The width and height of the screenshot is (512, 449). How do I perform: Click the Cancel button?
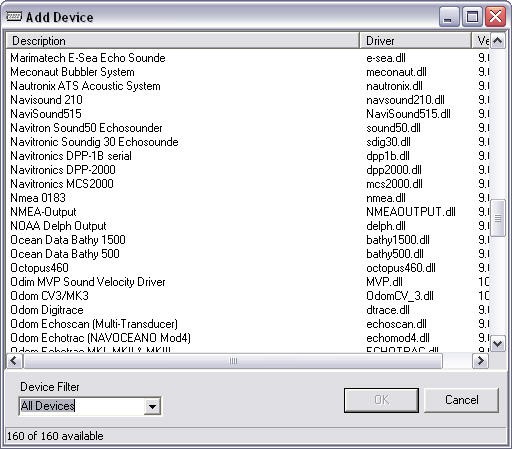461,400
